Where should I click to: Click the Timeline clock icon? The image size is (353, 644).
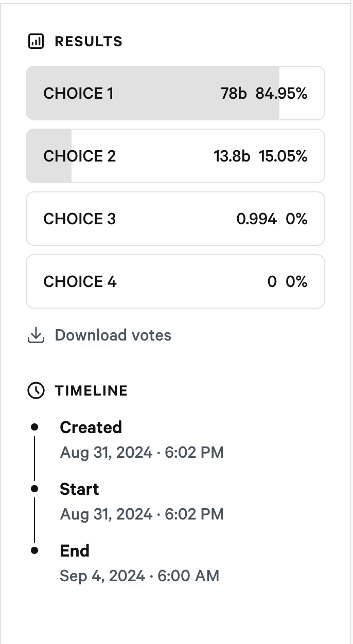pos(36,391)
